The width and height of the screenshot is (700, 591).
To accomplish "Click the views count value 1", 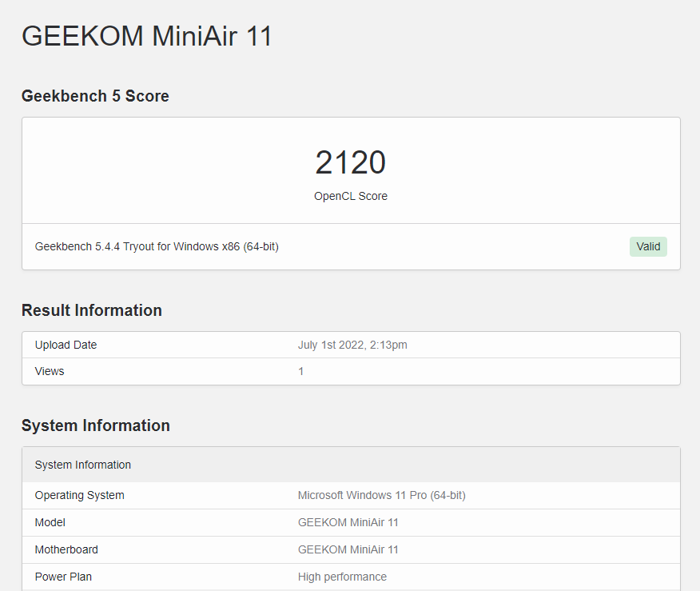I will tap(301, 371).
